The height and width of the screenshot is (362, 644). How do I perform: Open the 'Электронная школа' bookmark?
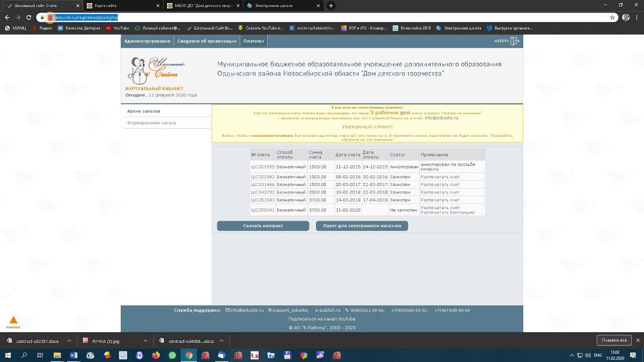click(458, 28)
